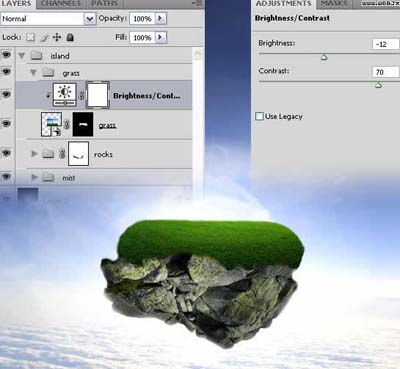Switch to the Channels tab
The image size is (400, 369).
[61, 4]
